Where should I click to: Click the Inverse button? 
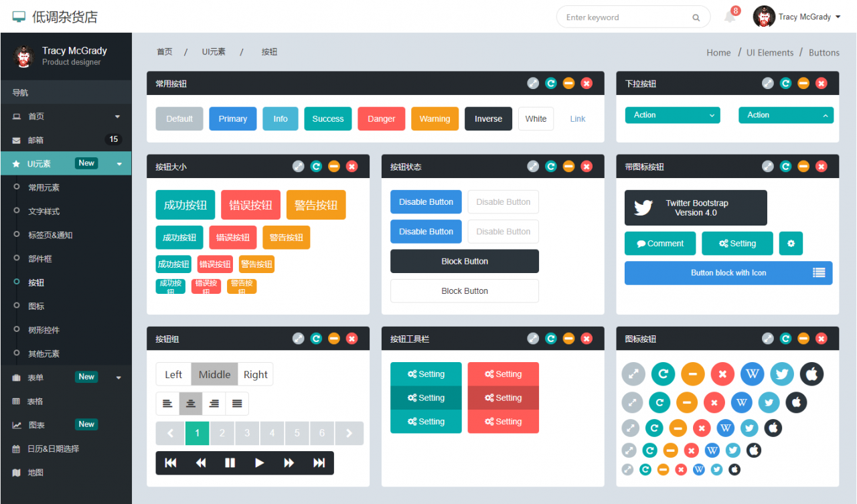click(x=488, y=118)
